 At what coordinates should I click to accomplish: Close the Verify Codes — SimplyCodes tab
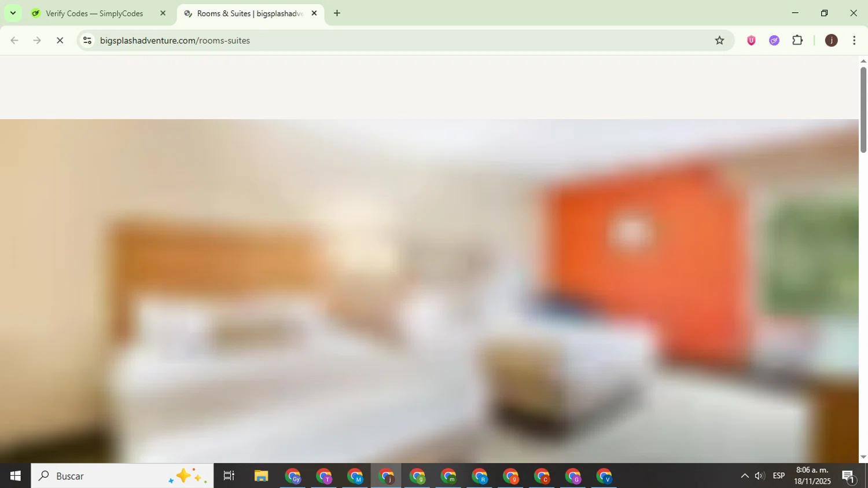pos(163,13)
